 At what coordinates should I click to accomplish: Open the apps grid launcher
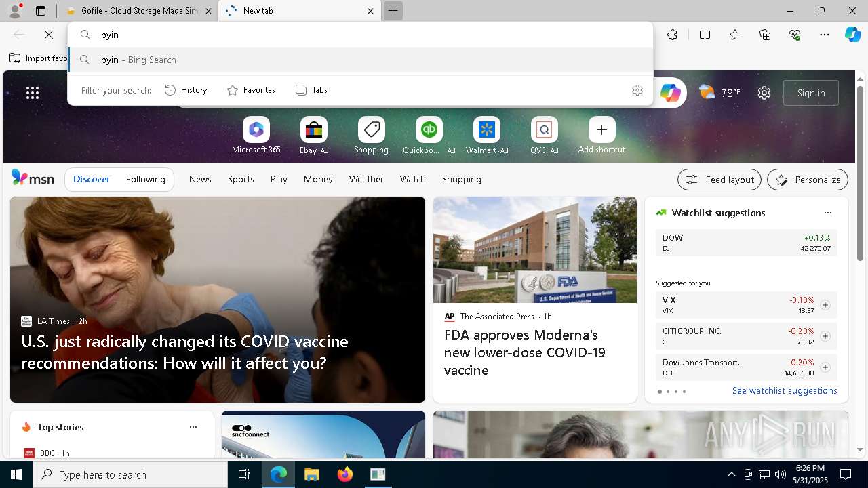click(33, 93)
